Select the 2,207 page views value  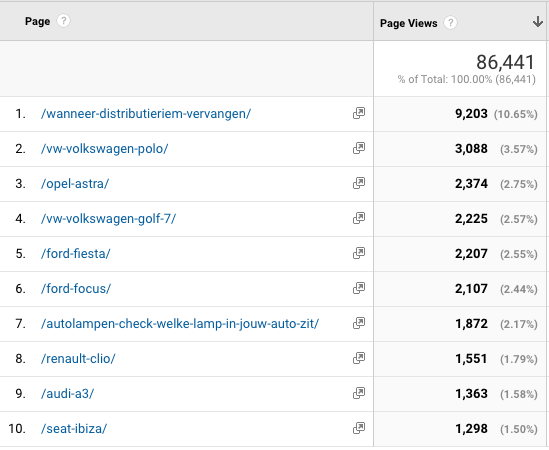pyautogui.click(x=471, y=254)
